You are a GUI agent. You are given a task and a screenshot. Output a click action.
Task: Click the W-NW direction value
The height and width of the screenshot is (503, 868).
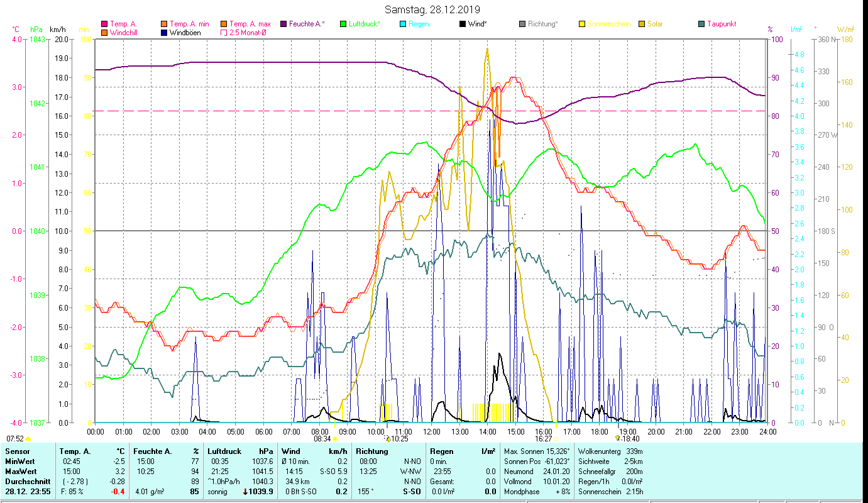pyautogui.click(x=410, y=471)
